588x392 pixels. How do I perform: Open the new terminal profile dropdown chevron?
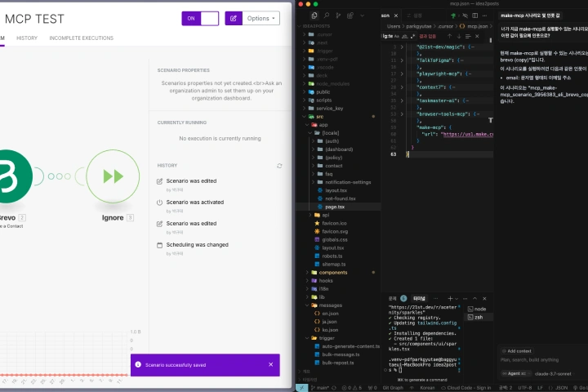click(457, 299)
